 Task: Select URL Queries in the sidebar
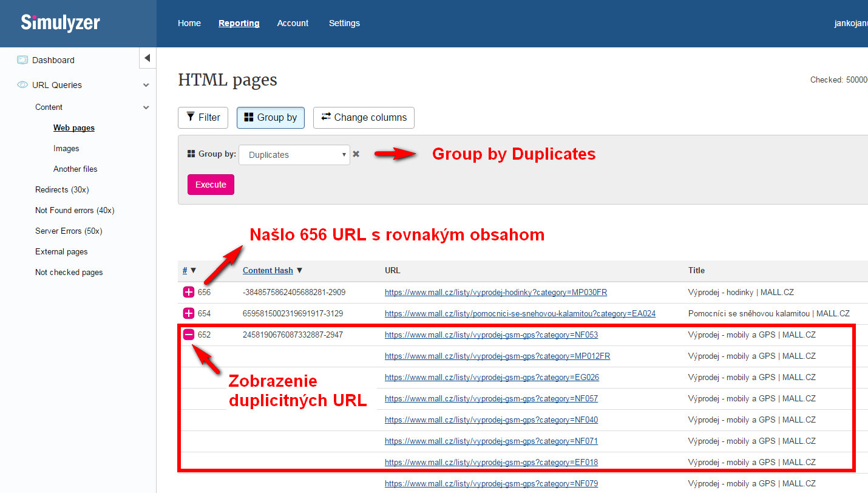57,85
